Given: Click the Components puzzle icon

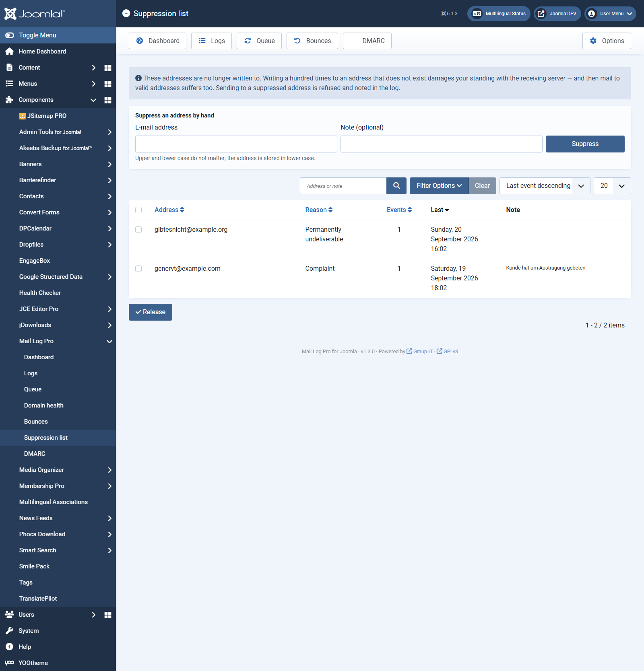Looking at the screenshot, I should pyautogui.click(x=9, y=99).
